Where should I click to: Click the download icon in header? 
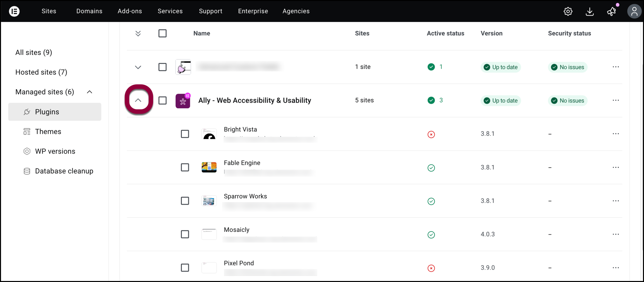[x=590, y=11]
